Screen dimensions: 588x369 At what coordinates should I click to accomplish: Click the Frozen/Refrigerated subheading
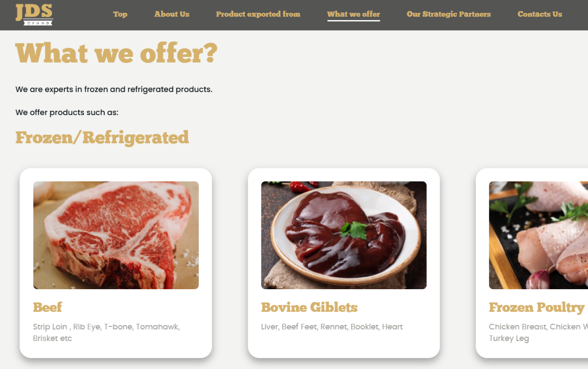click(x=102, y=138)
